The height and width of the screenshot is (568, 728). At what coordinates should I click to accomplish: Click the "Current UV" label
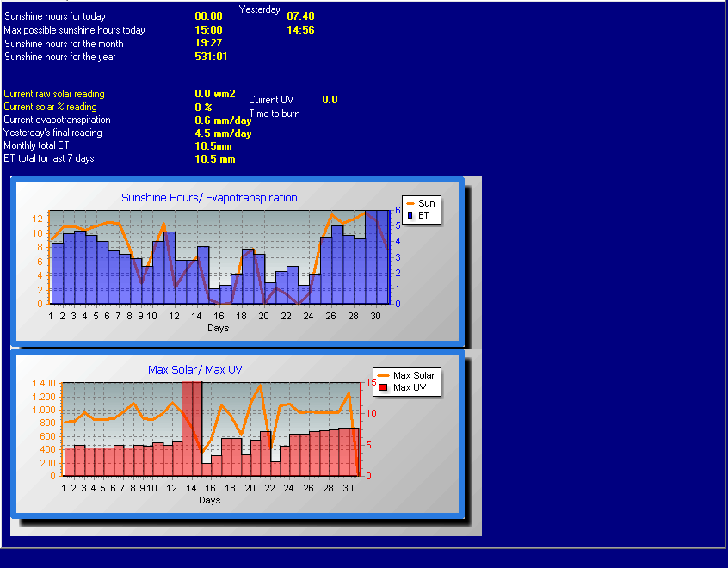(x=271, y=100)
